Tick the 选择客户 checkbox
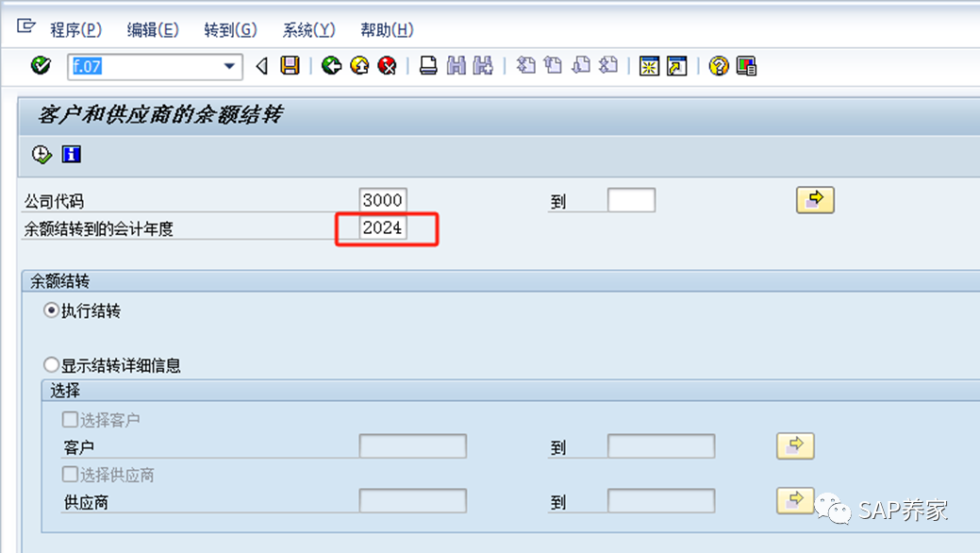The height and width of the screenshot is (553, 980). pos(70,419)
